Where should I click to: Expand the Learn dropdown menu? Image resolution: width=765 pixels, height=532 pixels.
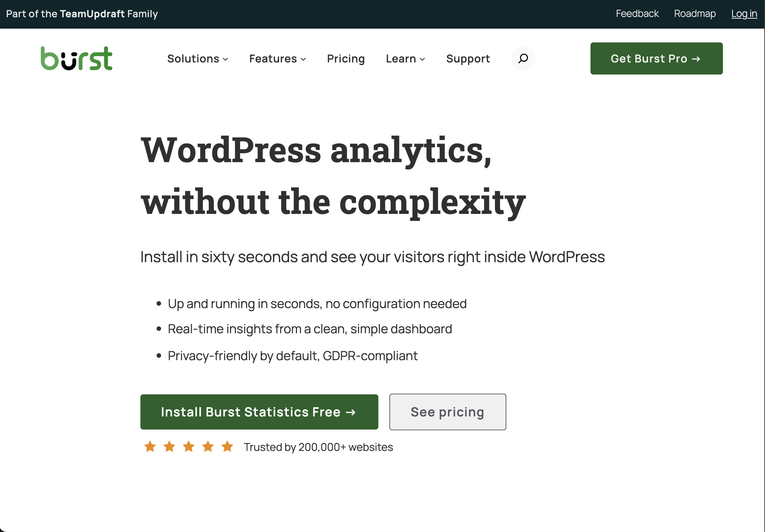(405, 59)
